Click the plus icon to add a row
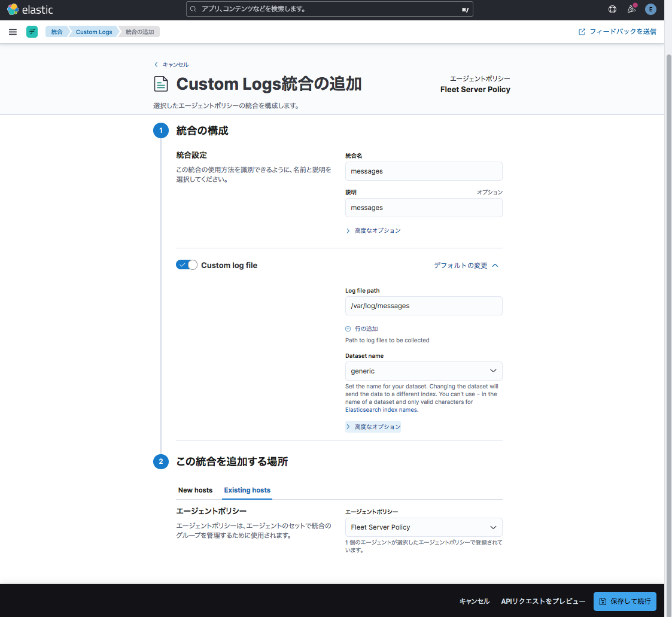672x617 pixels. (x=348, y=329)
